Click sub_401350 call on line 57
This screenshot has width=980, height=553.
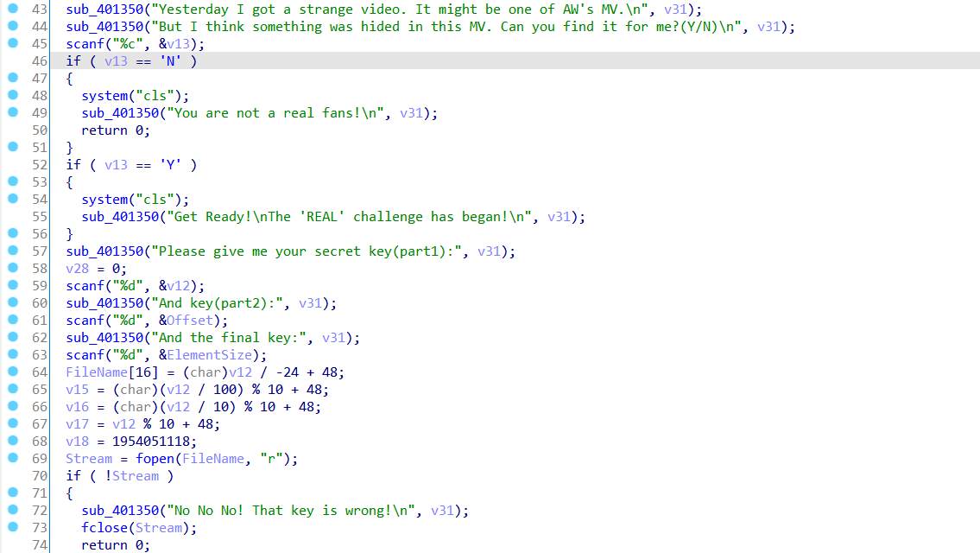(x=104, y=251)
